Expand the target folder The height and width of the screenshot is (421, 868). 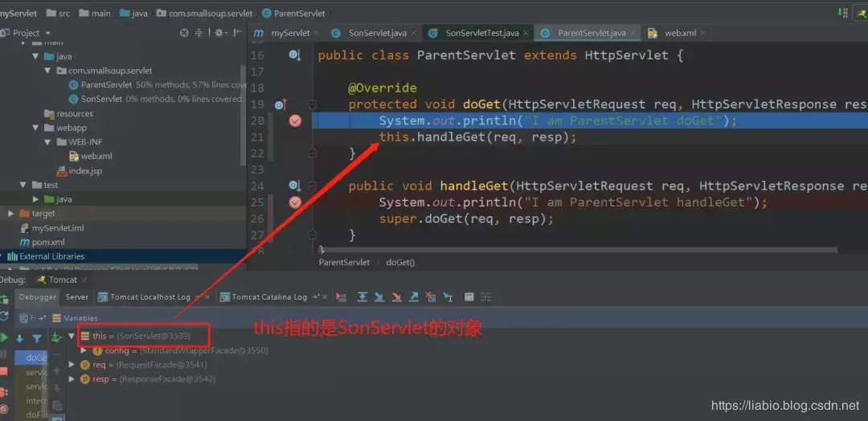[x=11, y=214]
